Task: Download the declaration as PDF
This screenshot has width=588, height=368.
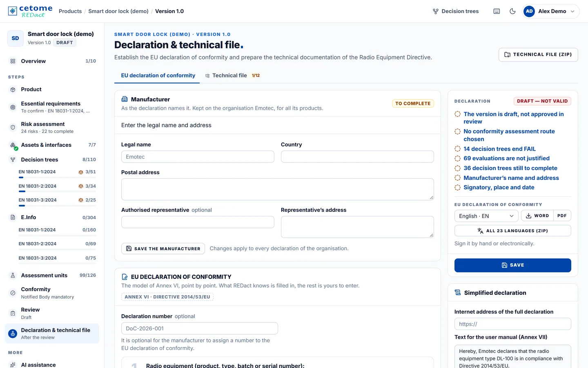Action: (562, 216)
